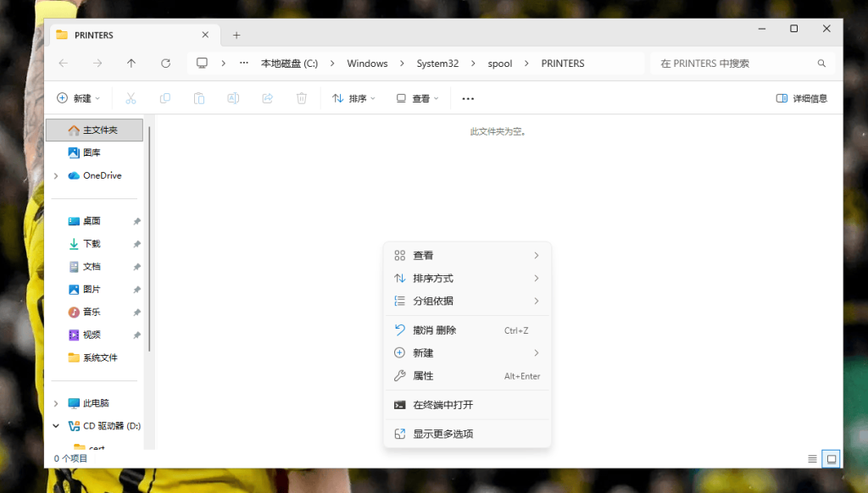Click the search magnifier icon
868x493 pixels.
click(821, 64)
